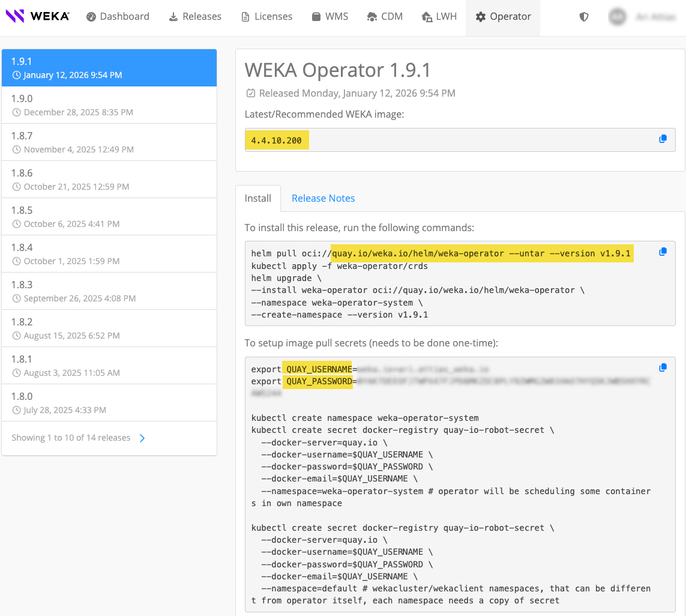Open the Dashboard page
This screenshot has width=686, height=616.
[118, 17]
